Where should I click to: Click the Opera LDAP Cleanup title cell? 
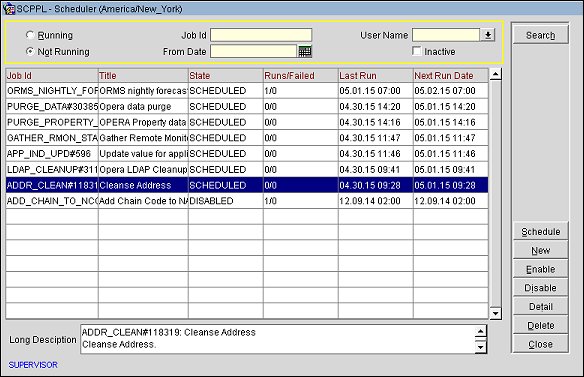point(143,170)
